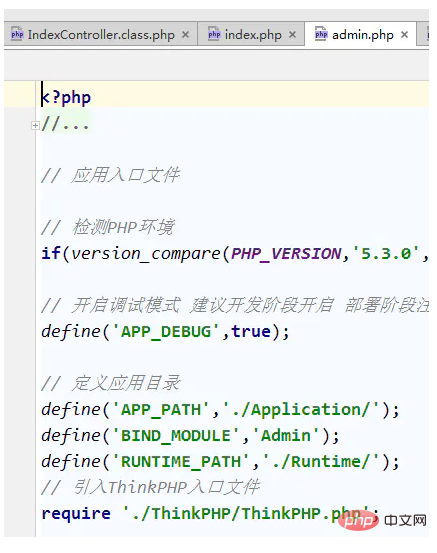Click the './Runtime/' path string
Image resolution: width=437 pixels, height=553 pixels.
pyautogui.click(x=321, y=461)
